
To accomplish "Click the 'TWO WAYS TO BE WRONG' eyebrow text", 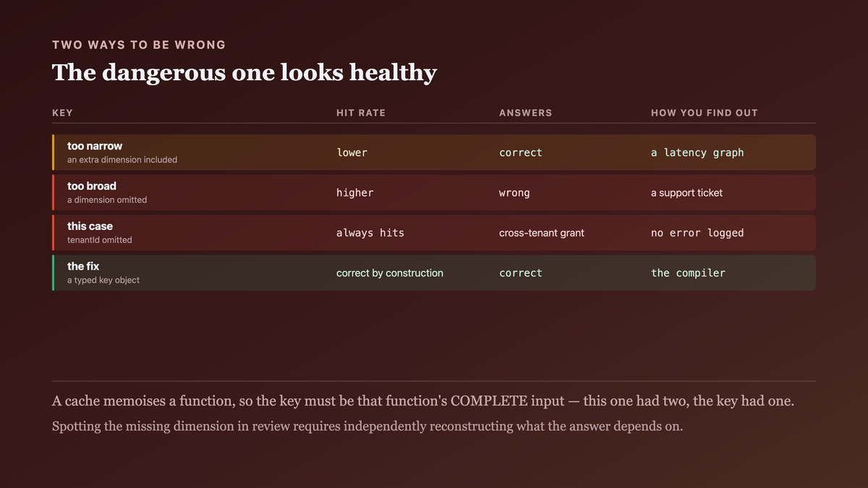I will point(139,45).
